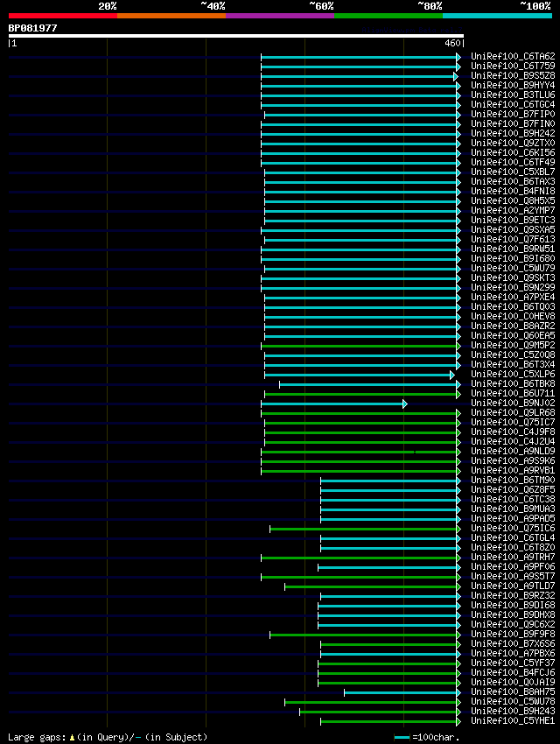
Task: Click the UniRef100_C5WU79 label
Action: click(513, 268)
